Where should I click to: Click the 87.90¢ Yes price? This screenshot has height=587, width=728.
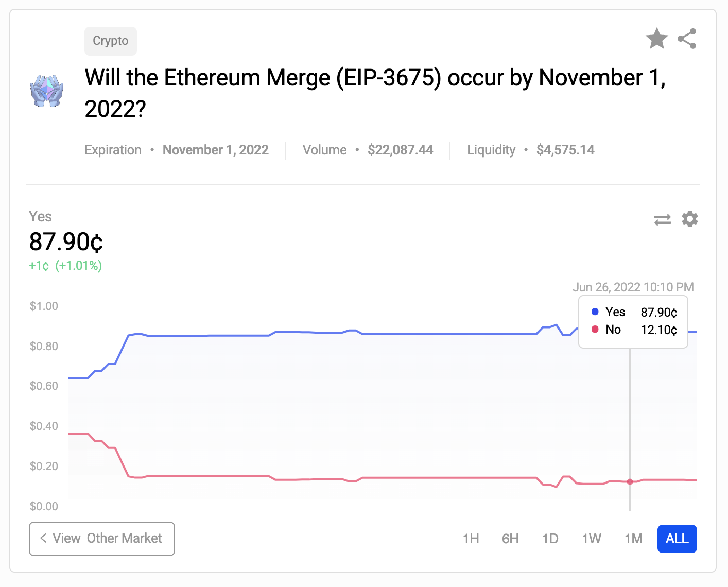[x=66, y=241]
